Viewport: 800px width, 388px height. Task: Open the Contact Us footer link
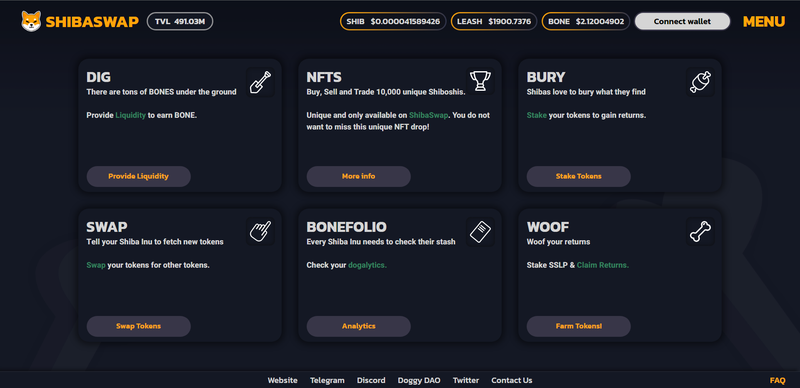point(512,380)
